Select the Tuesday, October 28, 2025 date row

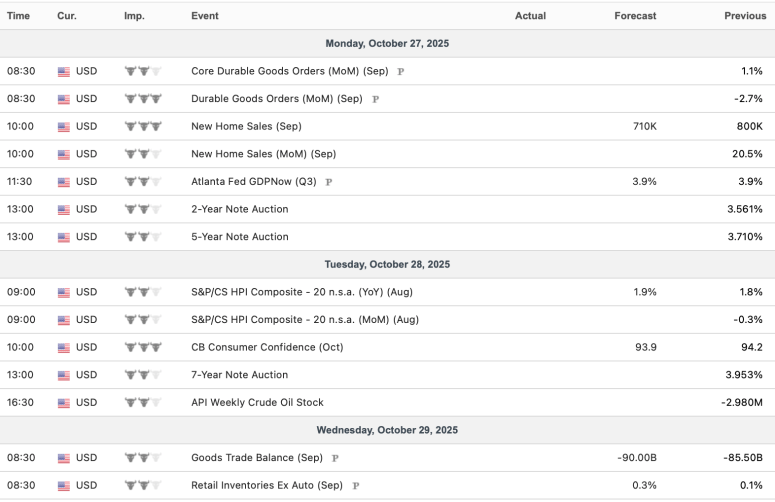pos(387,265)
